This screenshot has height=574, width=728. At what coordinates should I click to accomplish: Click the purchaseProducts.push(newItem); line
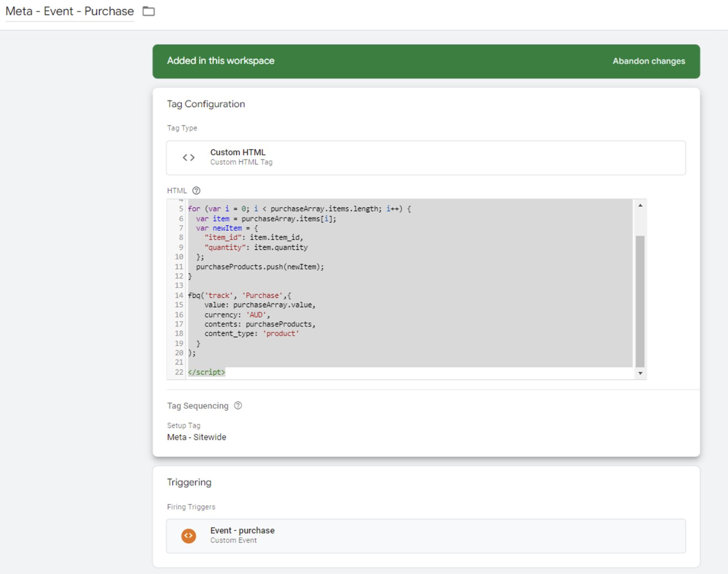click(x=260, y=267)
